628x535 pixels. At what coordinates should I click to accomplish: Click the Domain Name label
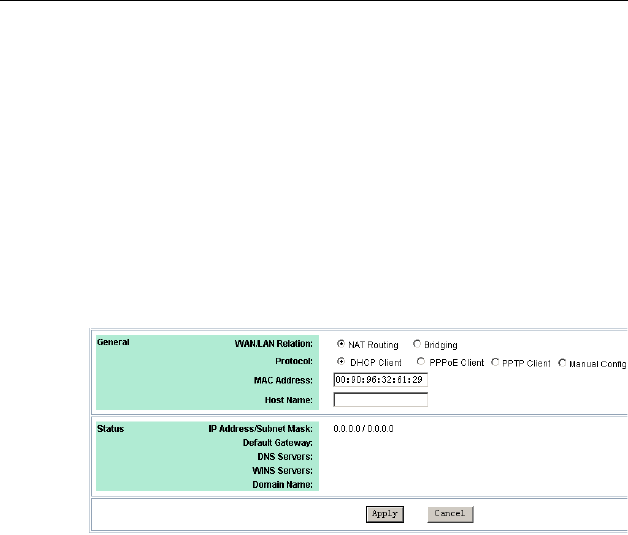(282, 485)
